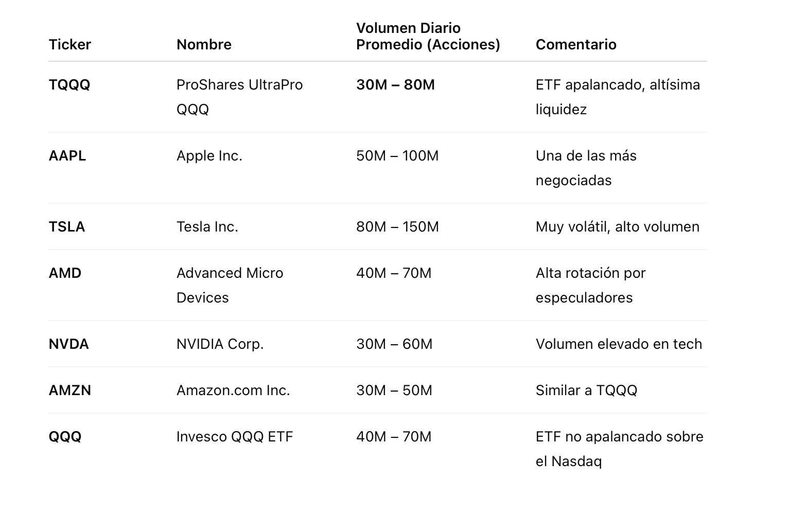This screenshot has width=806, height=532.
Task: Click the AMD ticker cell
Action: pos(65,273)
